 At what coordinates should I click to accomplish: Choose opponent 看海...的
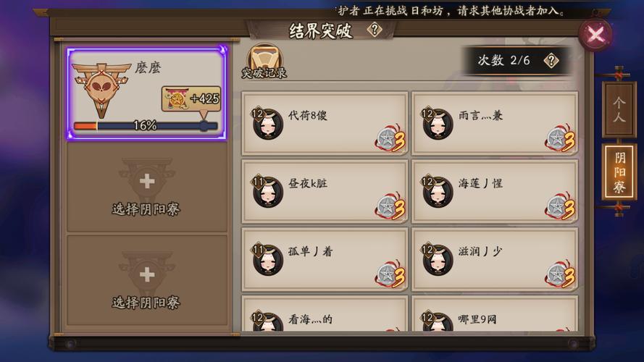[325, 313]
